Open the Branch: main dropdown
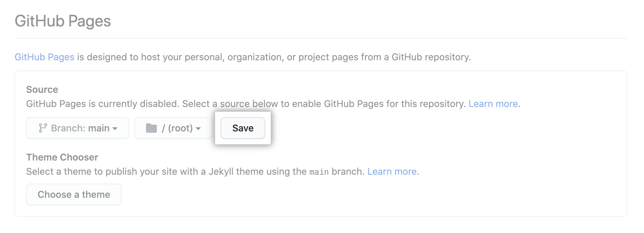Image resolution: width=644 pixels, height=233 pixels. (x=78, y=128)
